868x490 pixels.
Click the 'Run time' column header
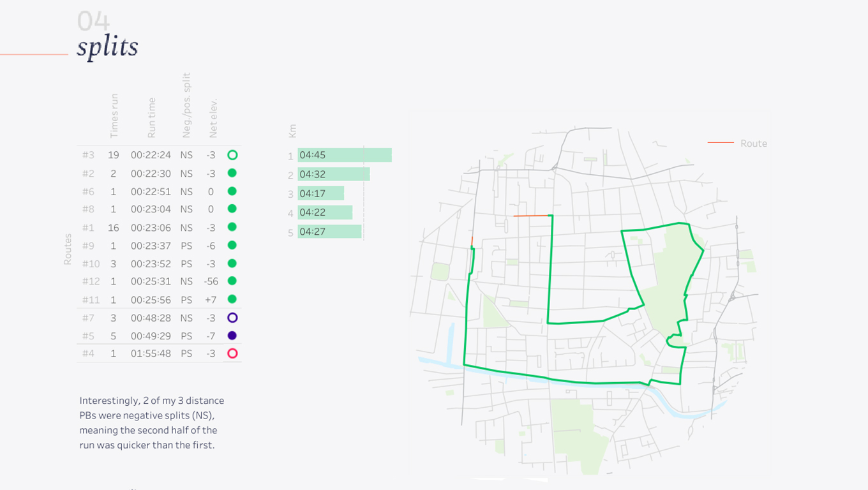tap(151, 118)
